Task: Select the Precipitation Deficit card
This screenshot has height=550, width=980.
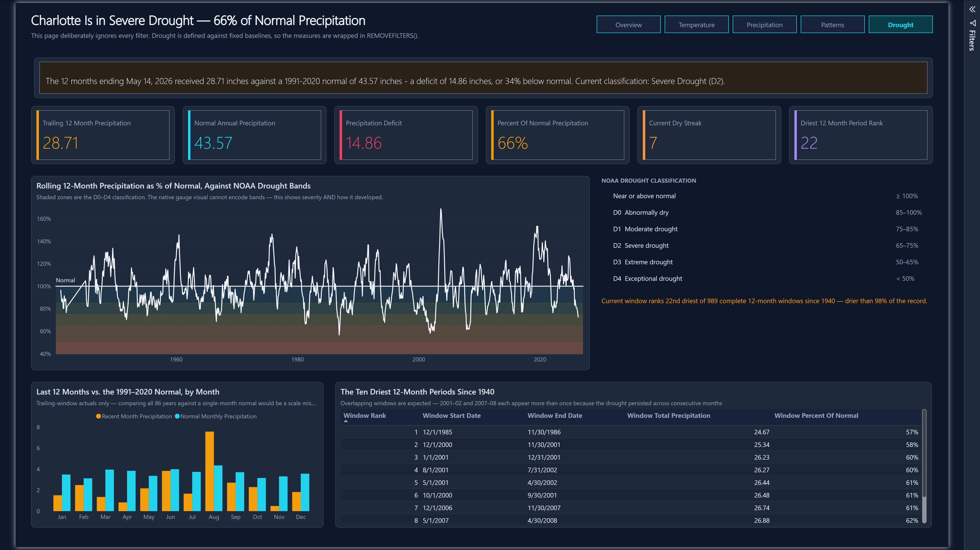Action: (x=406, y=135)
